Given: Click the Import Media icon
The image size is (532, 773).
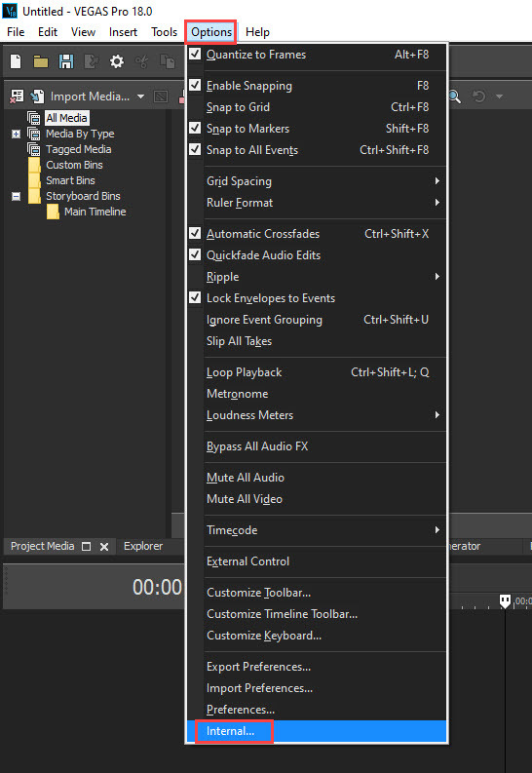Looking at the screenshot, I should coord(38,97).
